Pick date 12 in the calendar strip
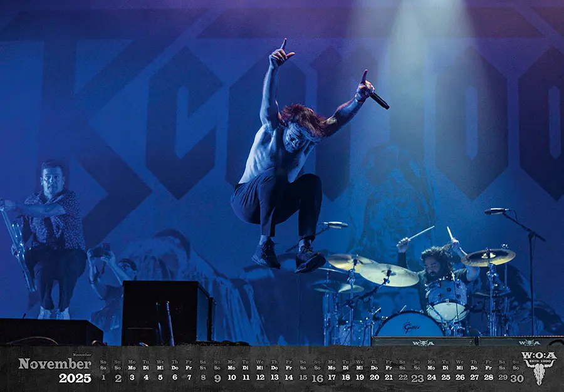564x392 pixels. click(x=260, y=377)
